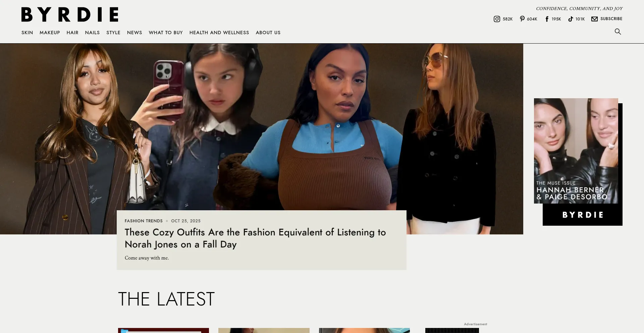Screen dimensions: 644x333
Task: Expand the Hair menu section
Action: pos(72,33)
